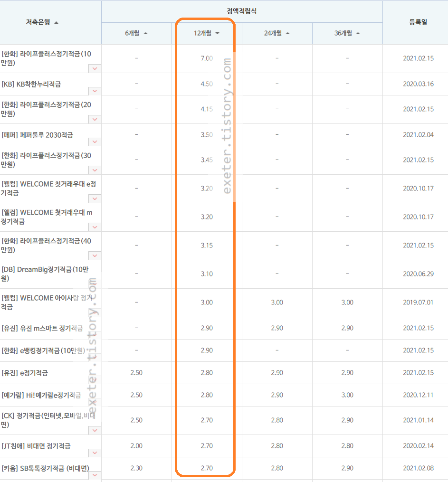Open [웰컴] WELCOME 첫거래우대 e정기적금 product
The image size is (448, 482).
48,188
